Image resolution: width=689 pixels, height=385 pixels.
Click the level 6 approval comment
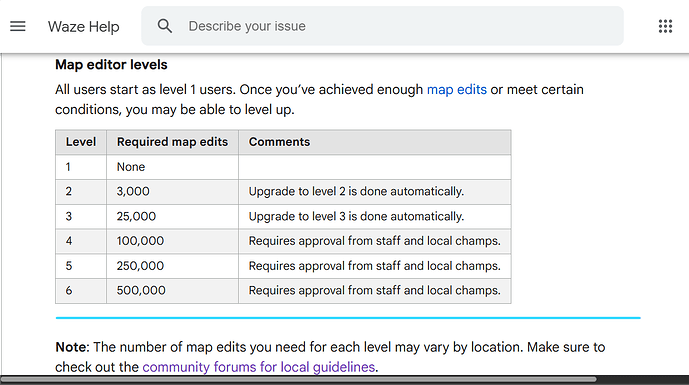(374, 291)
